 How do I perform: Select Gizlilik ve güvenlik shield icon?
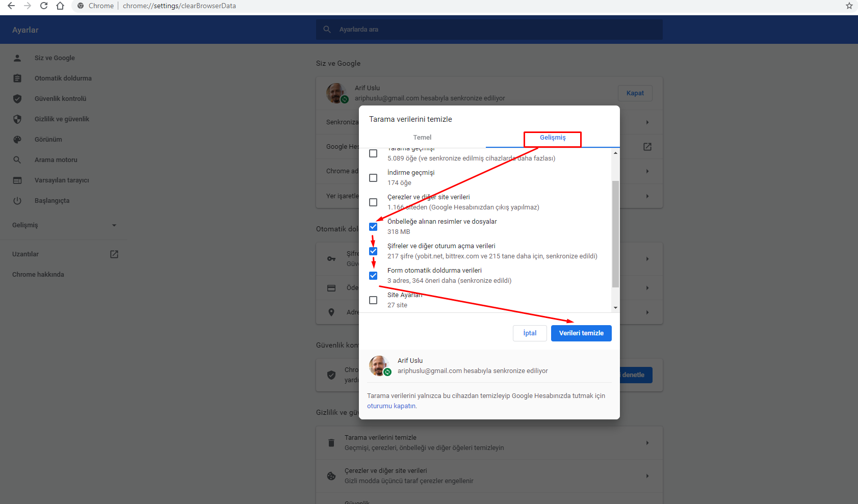(x=17, y=119)
